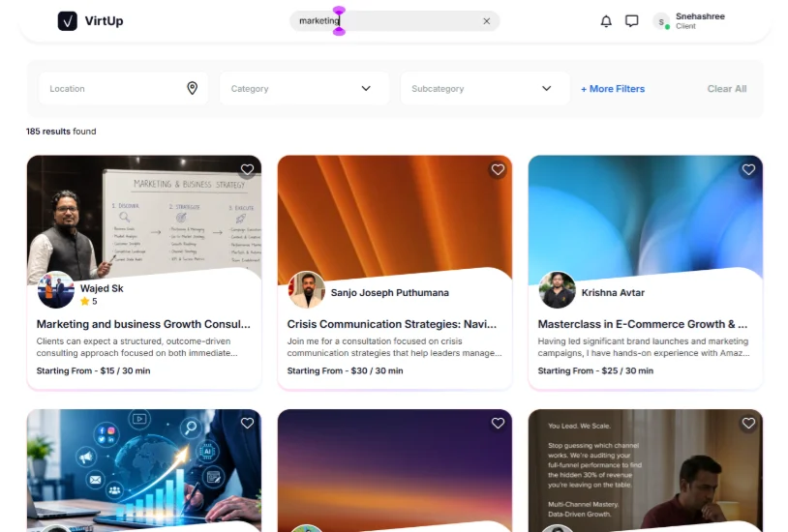This screenshot has height=532, width=788.
Task: Click 'Starting From - $30 / 30 min'
Action: [345, 370]
